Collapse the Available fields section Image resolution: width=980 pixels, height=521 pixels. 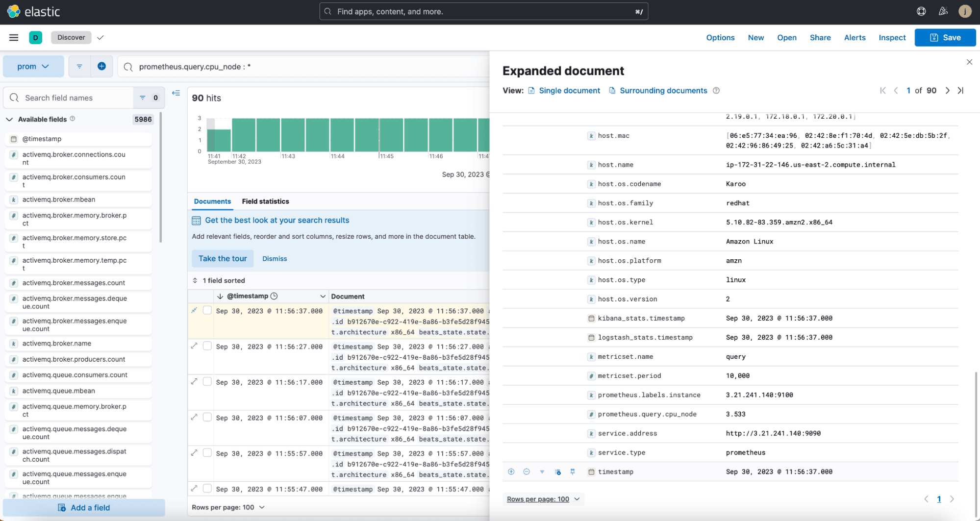(x=9, y=119)
